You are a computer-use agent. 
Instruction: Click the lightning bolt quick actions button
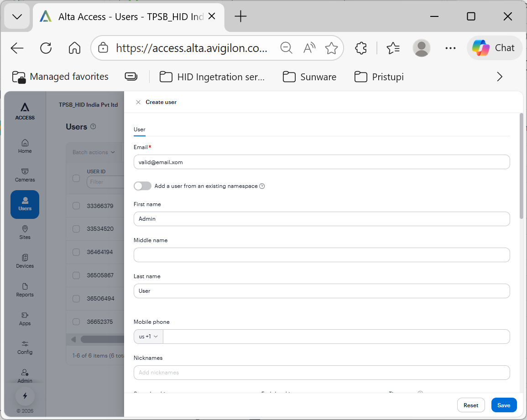click(25, 396)
